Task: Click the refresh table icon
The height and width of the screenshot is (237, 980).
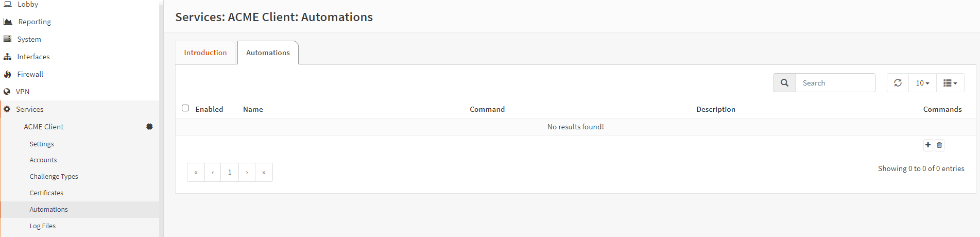Action: [x=898, y=83]
